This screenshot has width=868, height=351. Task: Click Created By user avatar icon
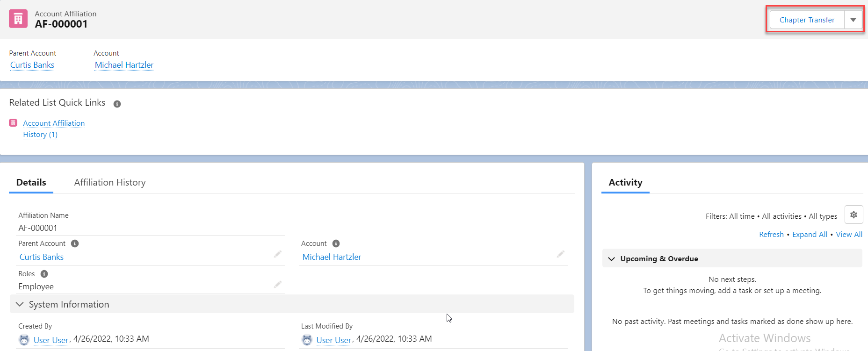pyautogui.click(x=24, y=340)
